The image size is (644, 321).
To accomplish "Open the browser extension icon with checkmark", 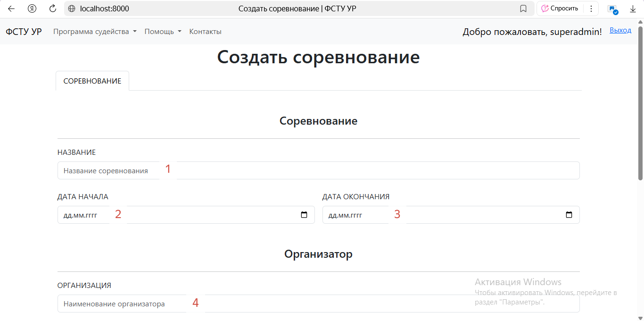I will pos(612,9).
